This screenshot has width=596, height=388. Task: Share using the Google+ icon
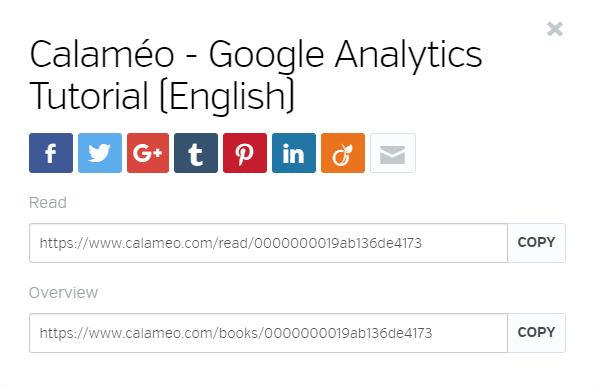148,153
